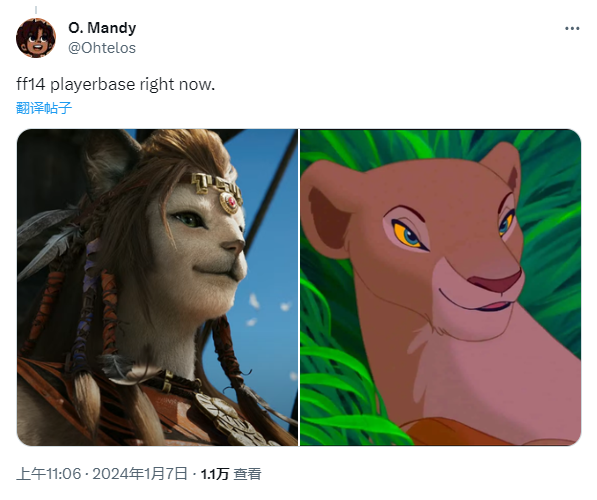This screenshot has width=597, height=500.
Task: Select the tweet text 'ff14 playerbase right now.'
Action: [x=115, y=84]
